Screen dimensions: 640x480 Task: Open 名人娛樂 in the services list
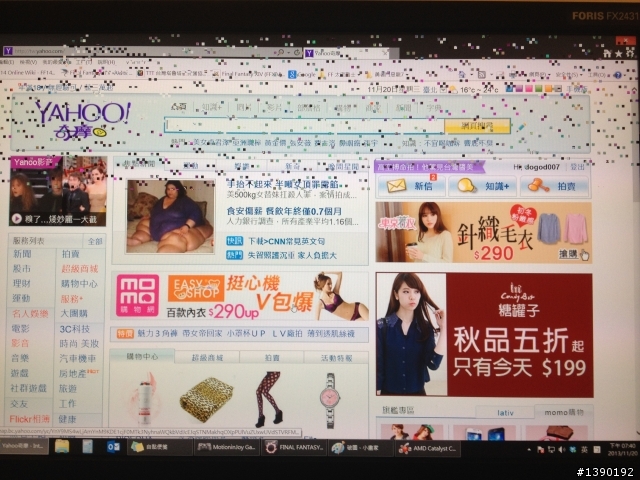coord(30,313)
